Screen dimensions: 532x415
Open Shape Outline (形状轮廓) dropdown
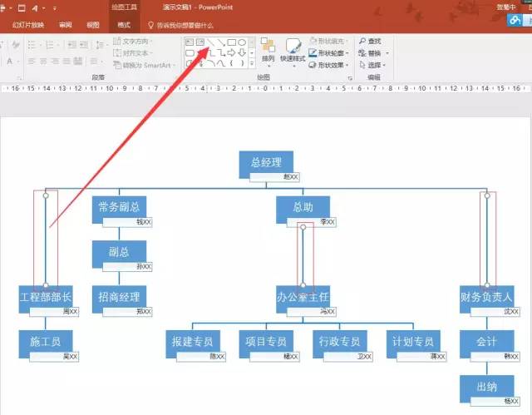tap(328, 53)
